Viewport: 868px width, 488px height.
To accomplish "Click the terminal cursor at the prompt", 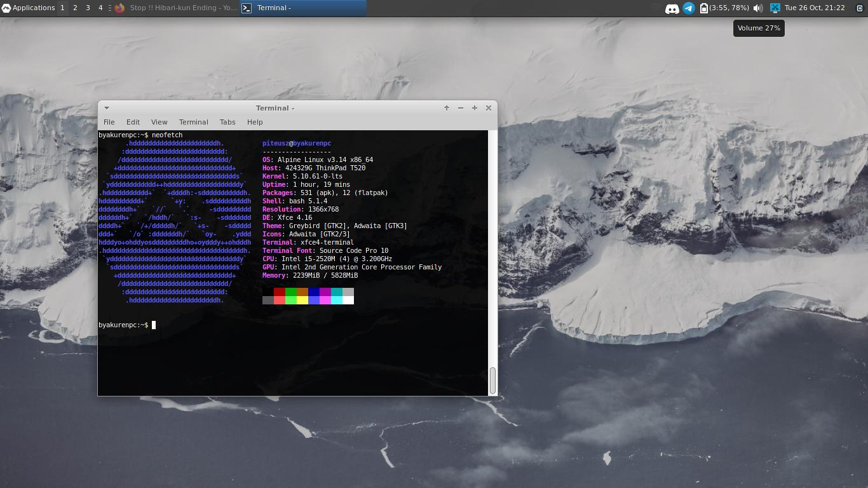I will pyautogui.click(x=154, y=325).
